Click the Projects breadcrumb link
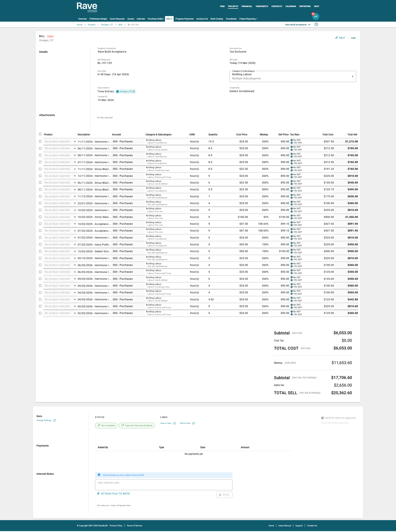The height and width of the screenshot is (532, 396). pyautogui.click(x=92, y=25)
